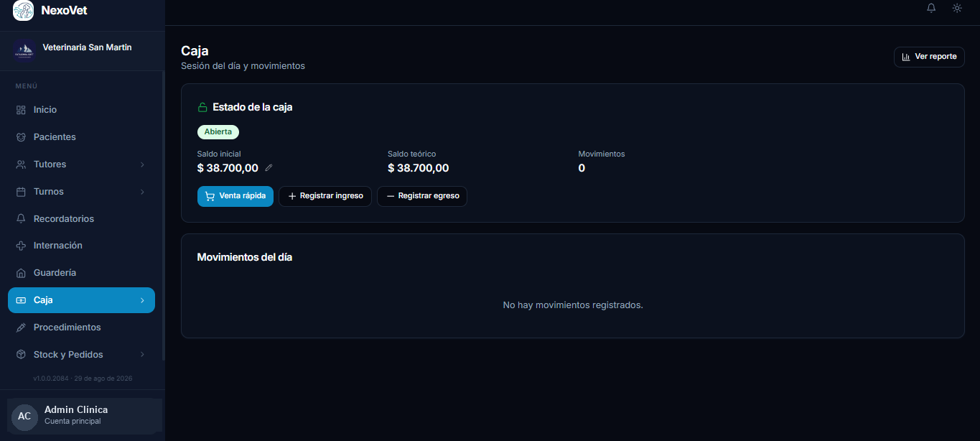Click the open padlock icon
This screenshot has height=441, width=980.
(x=202, y=107)
